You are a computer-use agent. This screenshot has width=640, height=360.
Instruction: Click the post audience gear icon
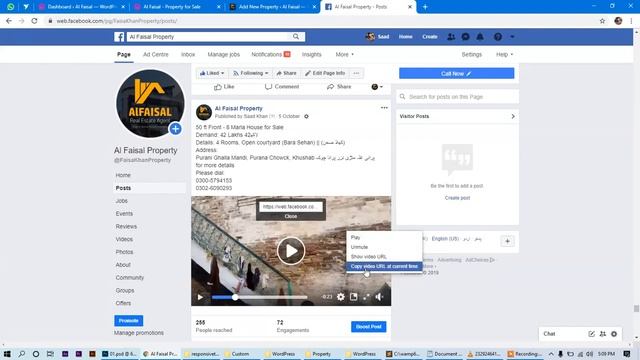coord(307,116)
